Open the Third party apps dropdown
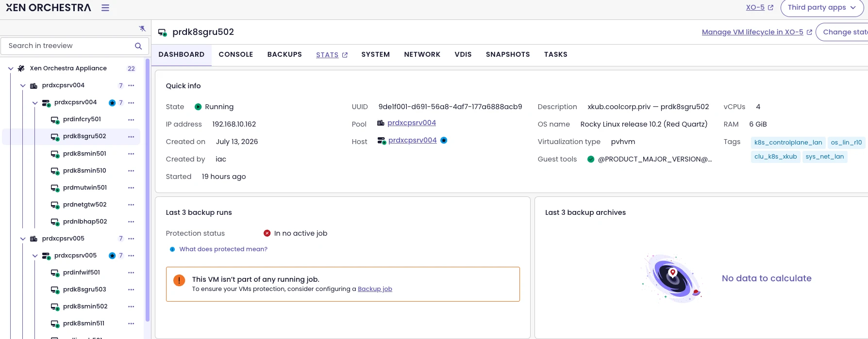868x339 pixels. tap(821, 8)
